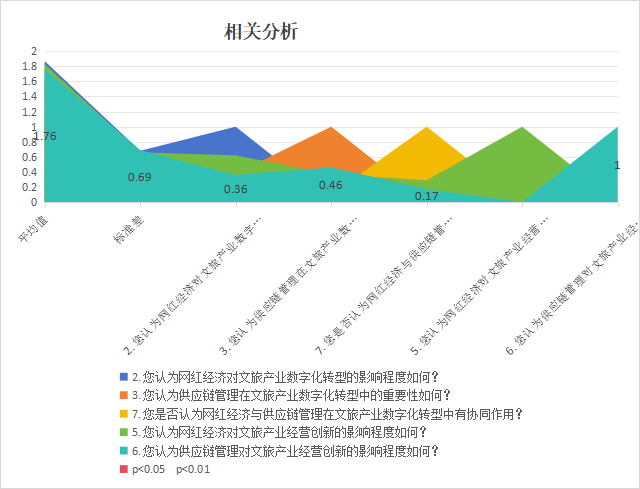This screenshot has height=489, width=640.
Task: Click the 0.36 data label
Action: tap(235, 189)
